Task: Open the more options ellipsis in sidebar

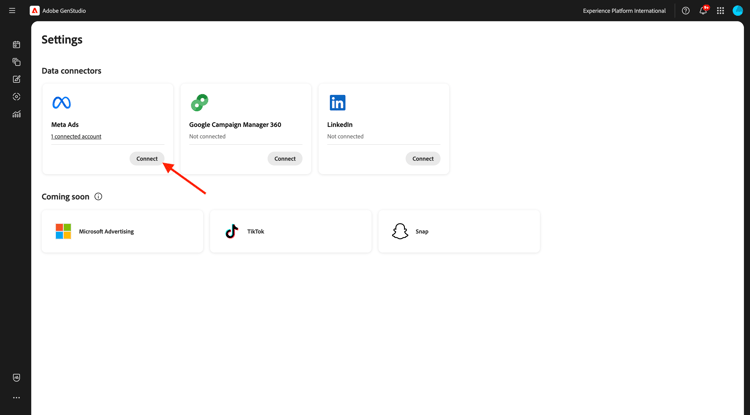Action: 16,398
